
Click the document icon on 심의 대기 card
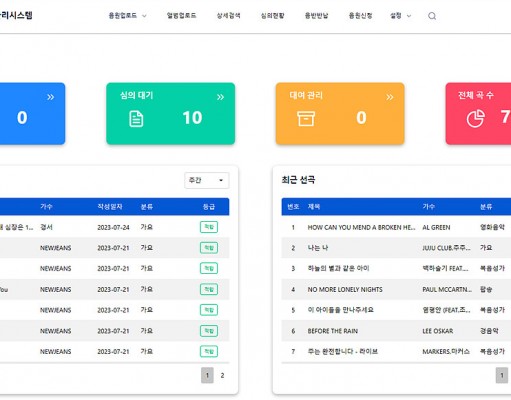tap(136, 119)
